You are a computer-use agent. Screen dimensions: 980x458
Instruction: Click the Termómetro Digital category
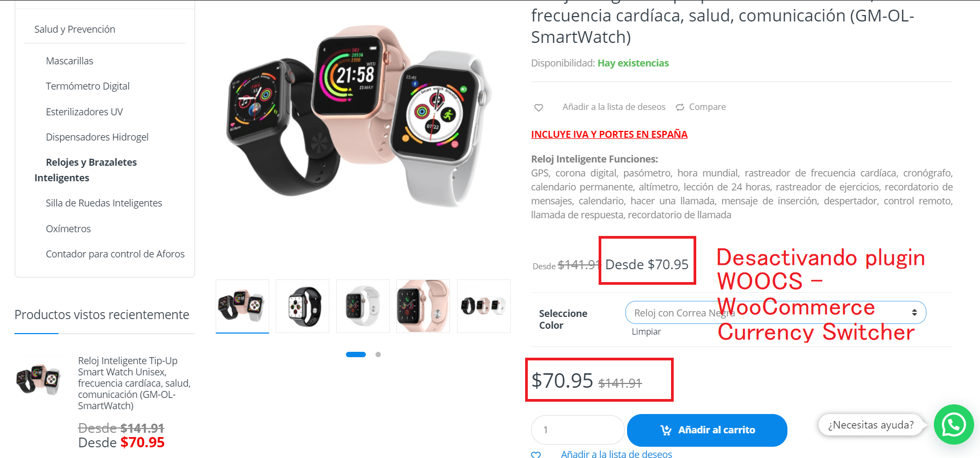pyautogui.click(x=87, y=86)
